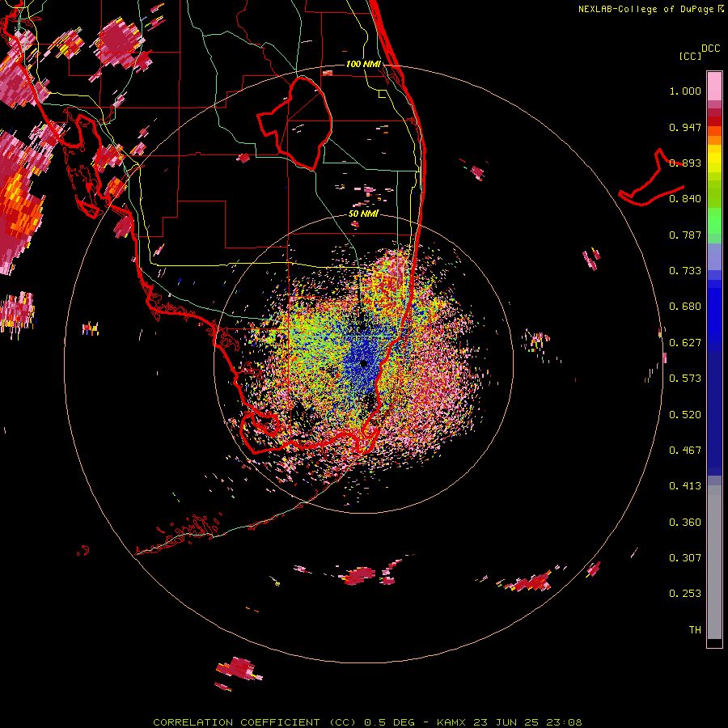Viewport: 728px width, 728px height.
Task: Select the 0.840 scale value
Action: (685, 199)
